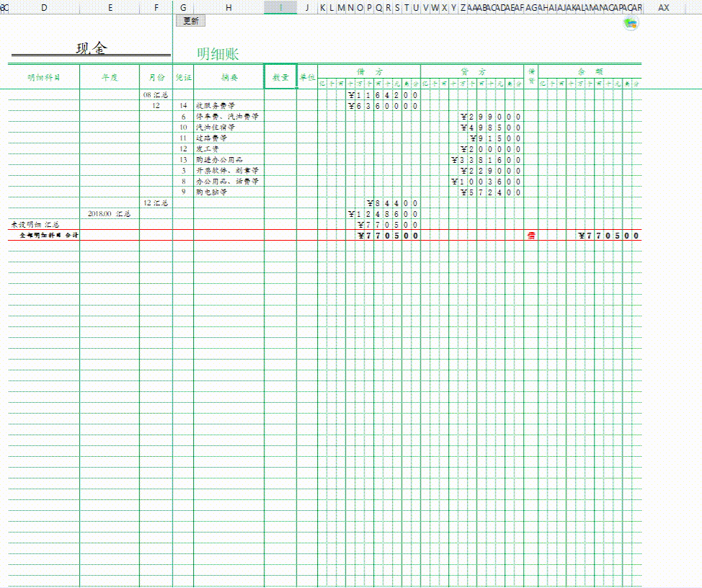
Task: Select column F header
Action: coord(156,7)
